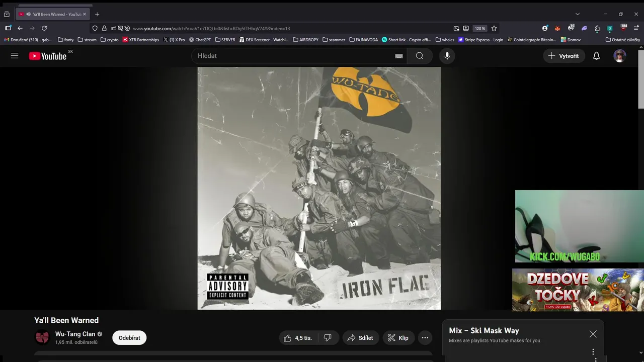
Task: Open the teal shield extension icon
Action: pyautogui.click(x=610, y=28)
